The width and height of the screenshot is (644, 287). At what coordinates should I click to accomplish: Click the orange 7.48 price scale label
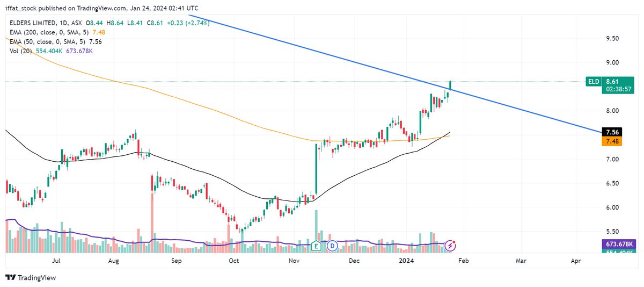point(612,141)
